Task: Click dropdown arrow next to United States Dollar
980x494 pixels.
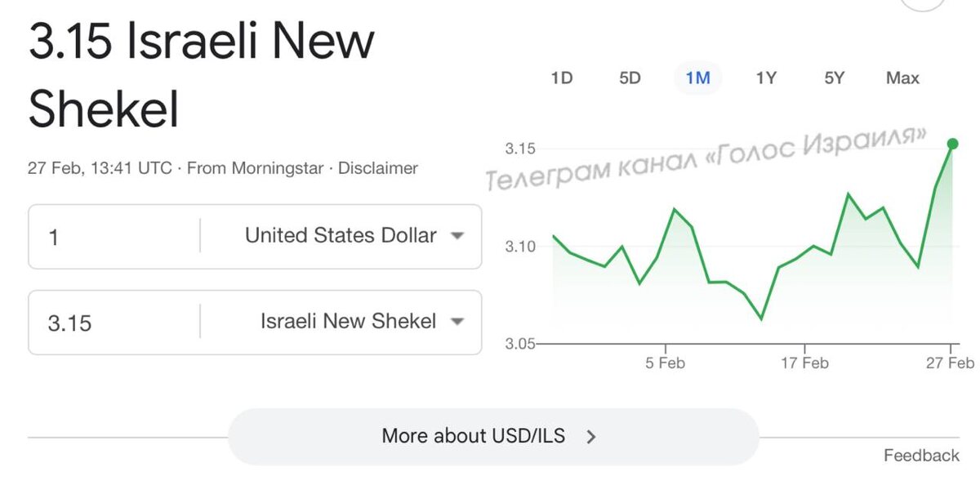Action: tap(457, 236)
